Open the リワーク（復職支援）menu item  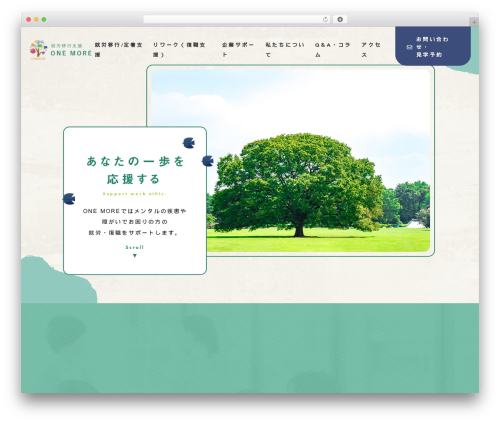[179, 50]
